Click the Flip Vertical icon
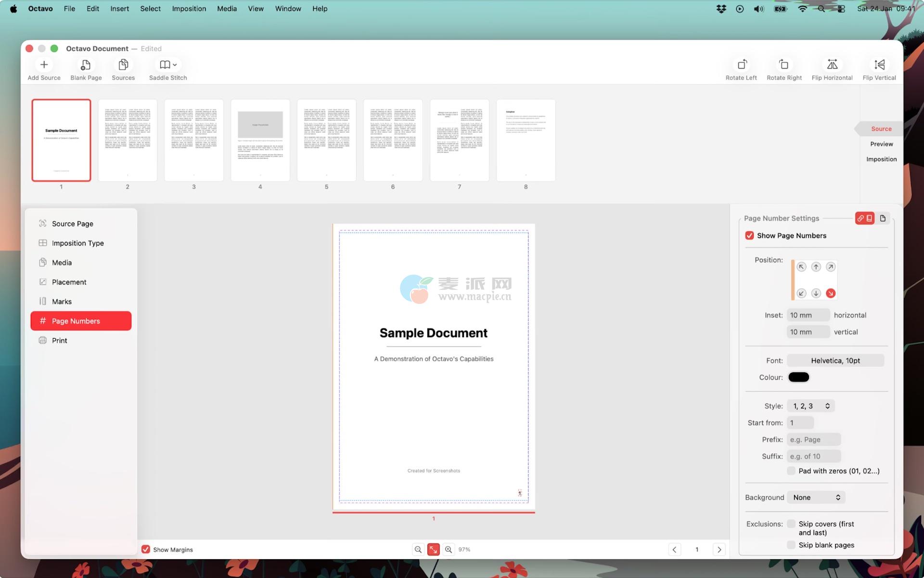Image resolution: width=924 pixels, height=578 pixels. pyautogui.click(x=879, y=65)
